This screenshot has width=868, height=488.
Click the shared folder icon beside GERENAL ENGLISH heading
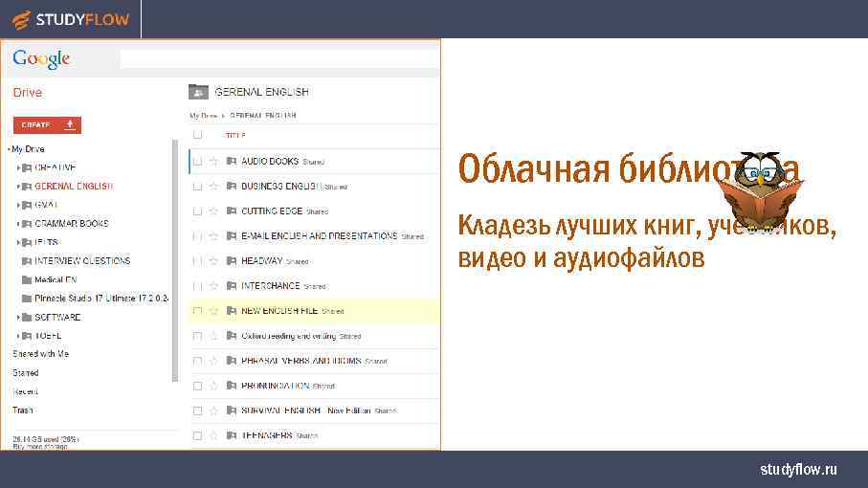198,92
